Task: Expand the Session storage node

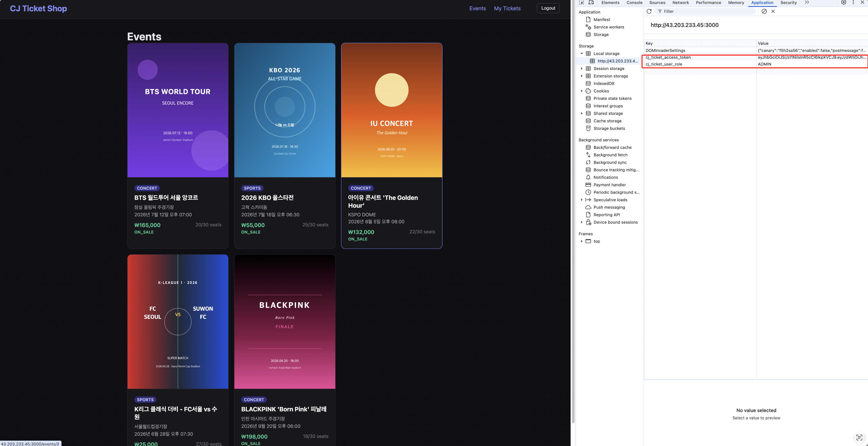Action: pyautogui.click(x=582, y=69)
